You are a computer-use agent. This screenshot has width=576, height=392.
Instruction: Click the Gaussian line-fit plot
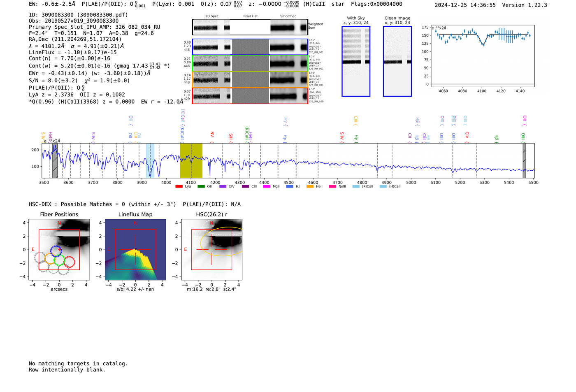click(482, 56)
